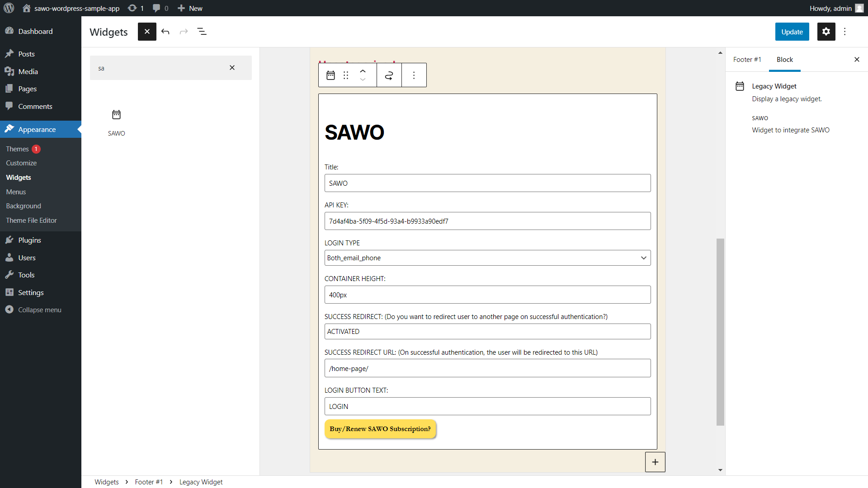Screen dimensions: 868x488
Task: Open the editor options kebab menu
Action: [844, 32]
